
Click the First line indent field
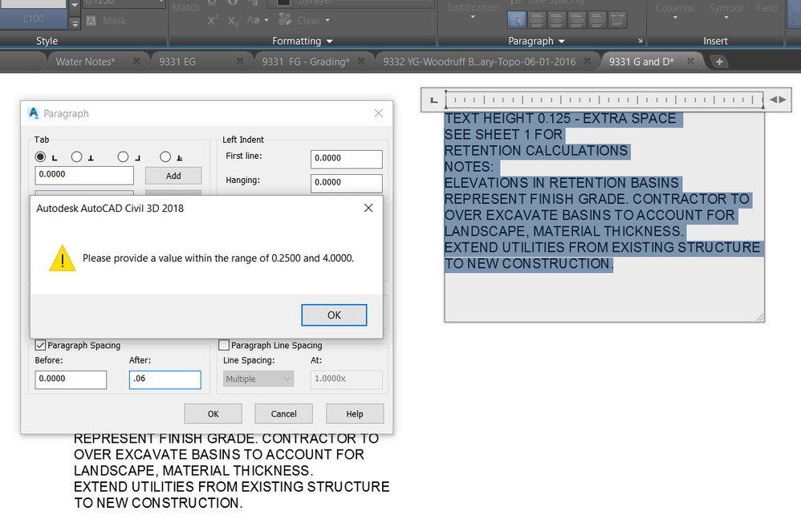pos(347,159)
